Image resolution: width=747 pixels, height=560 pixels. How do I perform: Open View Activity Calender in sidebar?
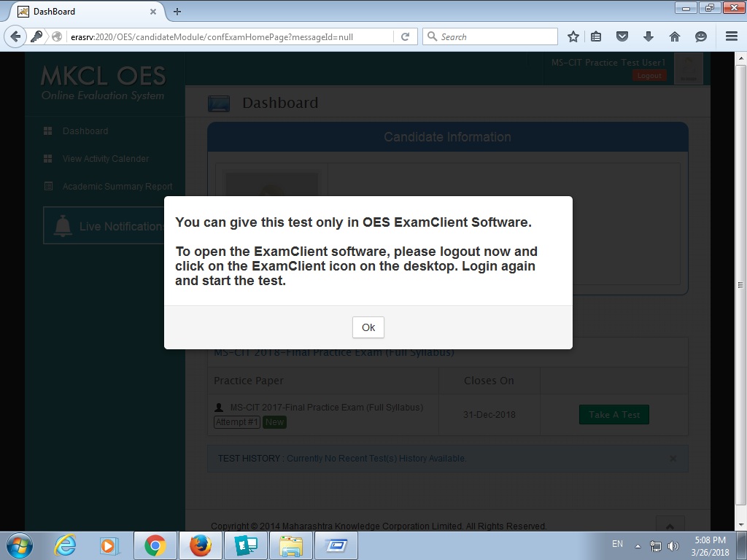(x=106, y=158)
